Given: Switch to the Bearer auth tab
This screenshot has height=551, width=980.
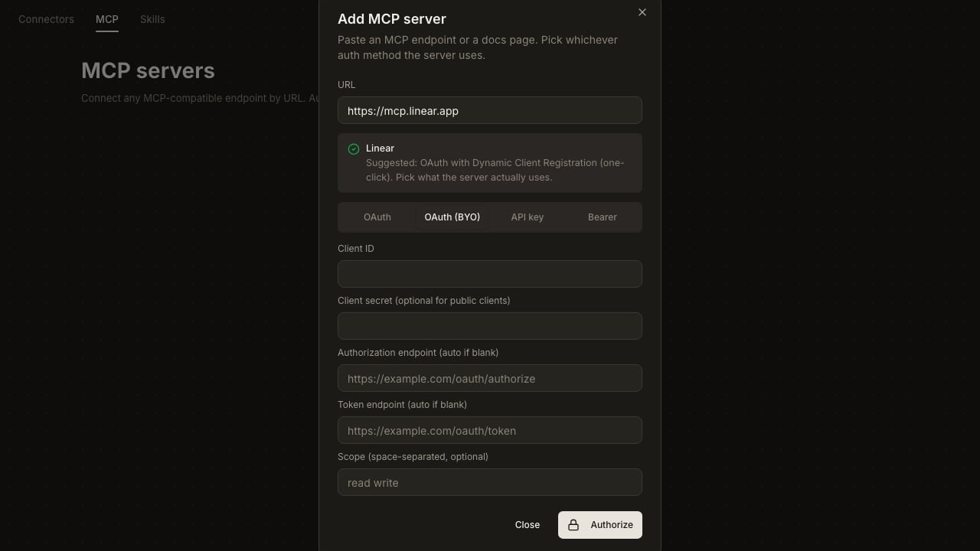Looking at the screenshot, I should coord(603,217).
